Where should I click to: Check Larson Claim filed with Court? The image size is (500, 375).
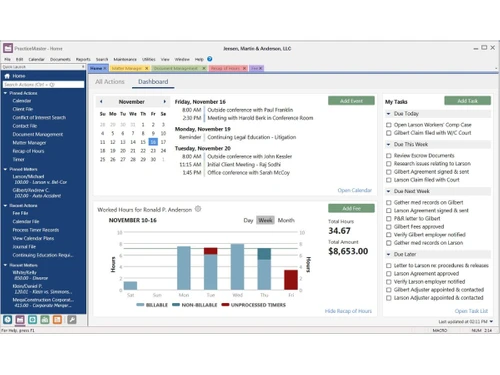389,180
